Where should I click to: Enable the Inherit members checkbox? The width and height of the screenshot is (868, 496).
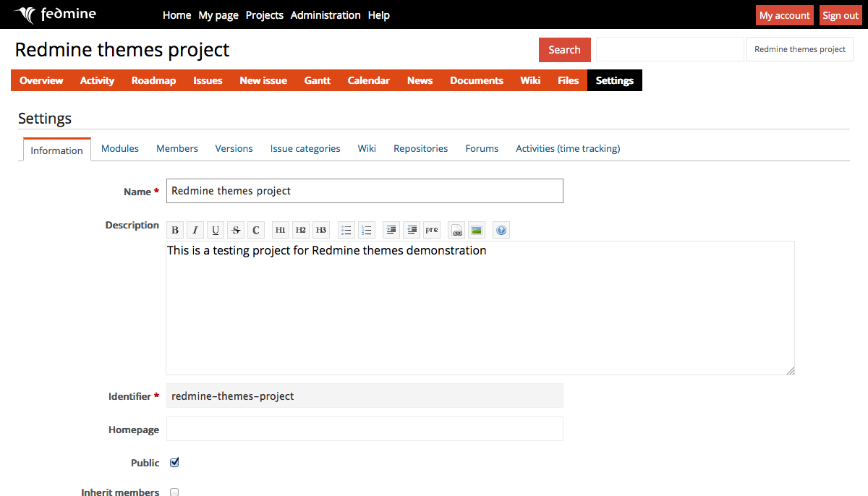click(174, 492)
